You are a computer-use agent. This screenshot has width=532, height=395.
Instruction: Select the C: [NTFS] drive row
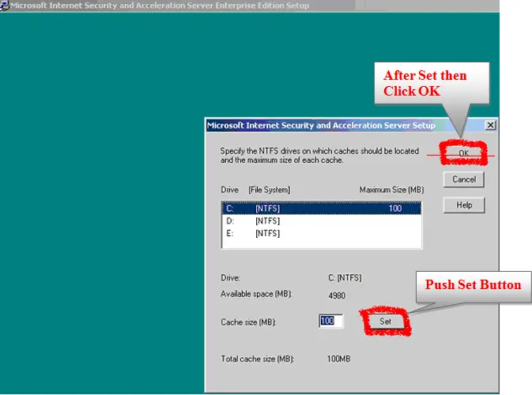tap(321, 209)
